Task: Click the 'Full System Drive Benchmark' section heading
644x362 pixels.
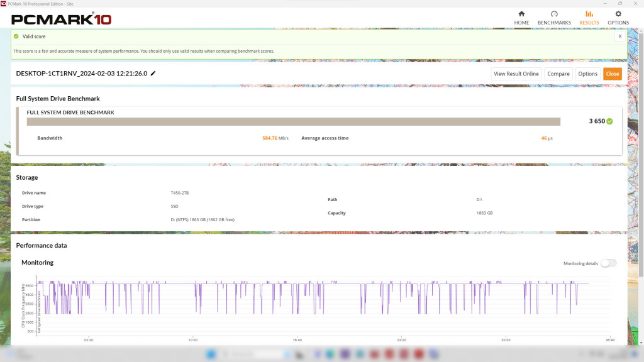Action: pyautogui.click(x=58, y=99)
